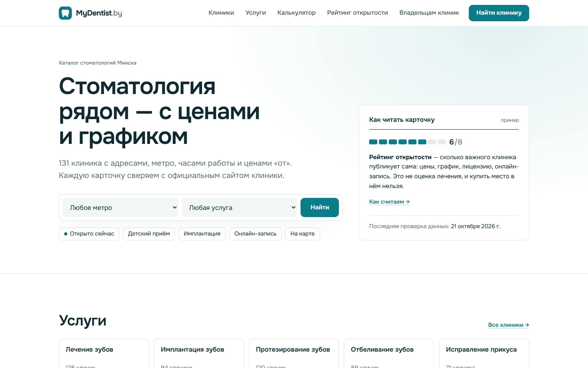Enable the Онлайн-запись filter chip
The image size is (588, 368).
click(x=255, y=234)
